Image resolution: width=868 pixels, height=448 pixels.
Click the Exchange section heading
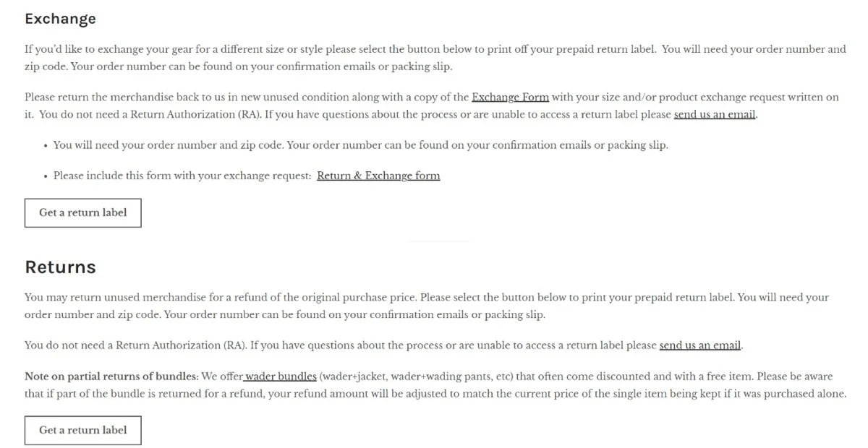point(60,19)
